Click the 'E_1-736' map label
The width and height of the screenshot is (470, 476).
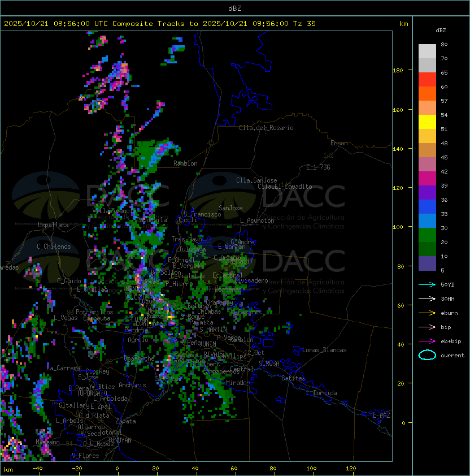click(318, 167)
